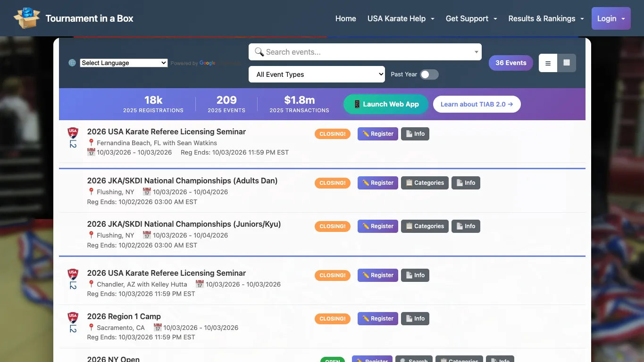This screenshot has width=644, height=362.
Task: Open the Results & Rankings menu
Action: (x=546, y=18)
